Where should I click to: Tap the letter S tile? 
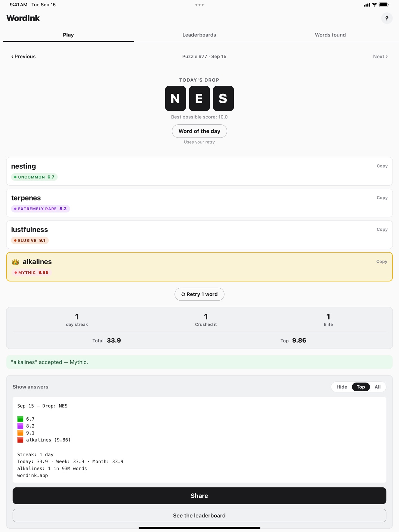coord(223,98)
